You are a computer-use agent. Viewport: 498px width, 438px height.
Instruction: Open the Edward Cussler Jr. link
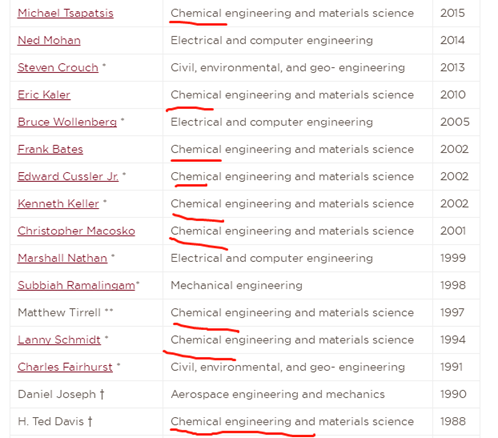(x=68, y=177)
